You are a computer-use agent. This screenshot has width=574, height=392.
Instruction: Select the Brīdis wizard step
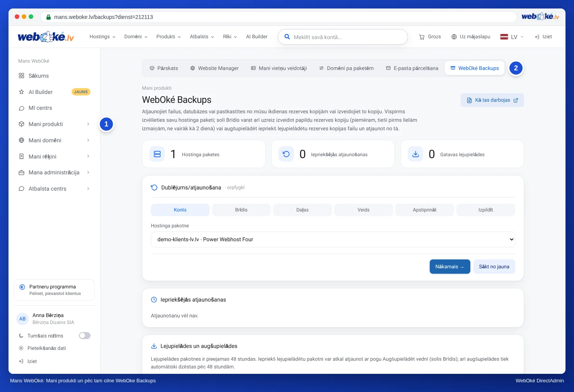pos(241,210)
